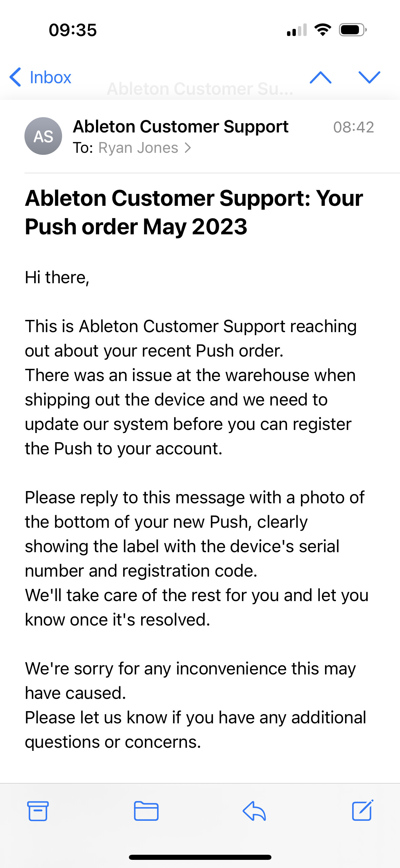The height and width of the screenshot is (868, 400).
Task: Tap the Archive box icon
Action: (x=38, y=811)
